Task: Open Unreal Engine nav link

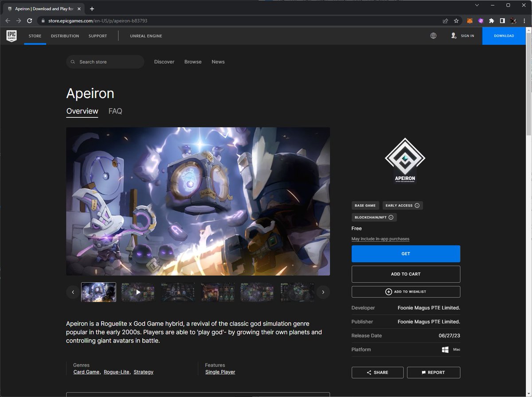Action: coord(146,36)
